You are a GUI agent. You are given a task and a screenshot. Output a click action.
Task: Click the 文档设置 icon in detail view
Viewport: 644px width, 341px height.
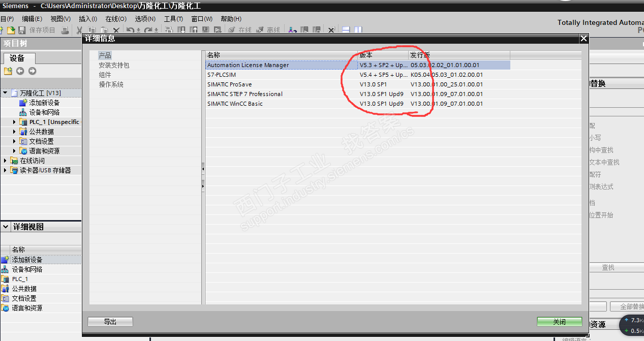click(5, 298)
